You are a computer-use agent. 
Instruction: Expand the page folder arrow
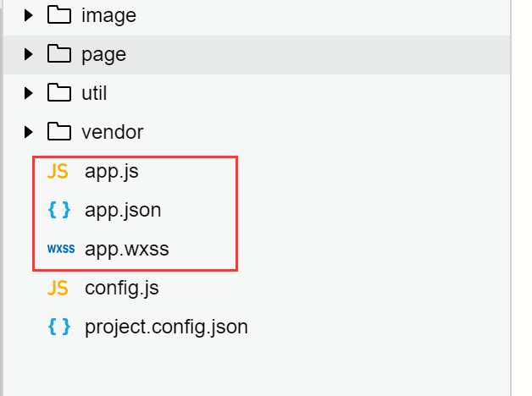tap(29, 54)
